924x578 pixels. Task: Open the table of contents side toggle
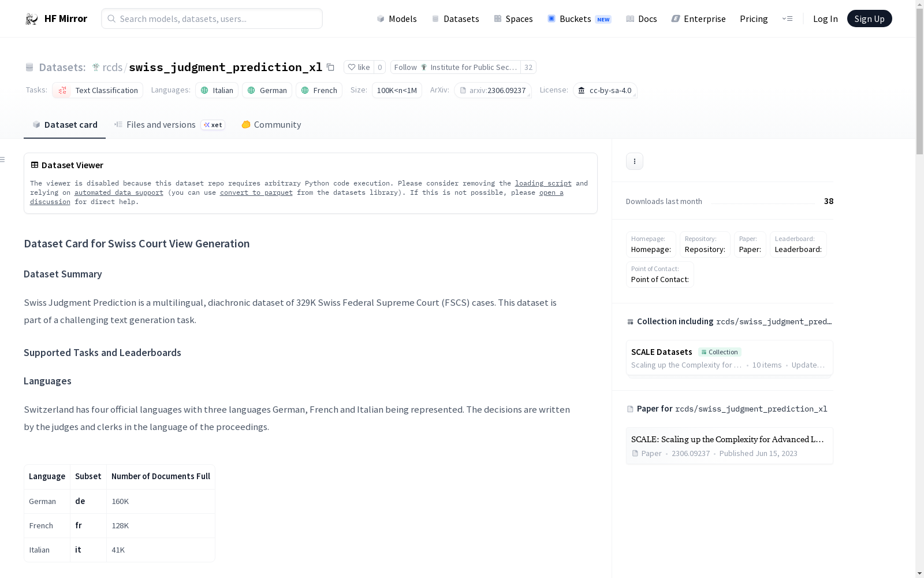pos(3,160)
